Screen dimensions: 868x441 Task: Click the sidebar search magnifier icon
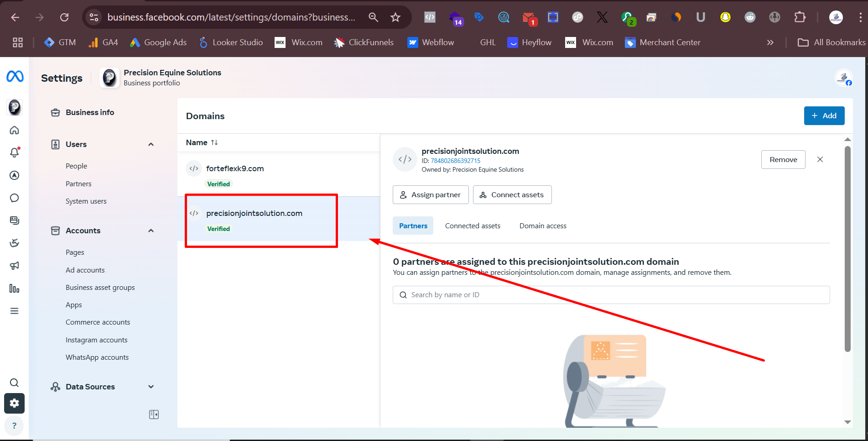pyautogui.click(x=15, y=383)
